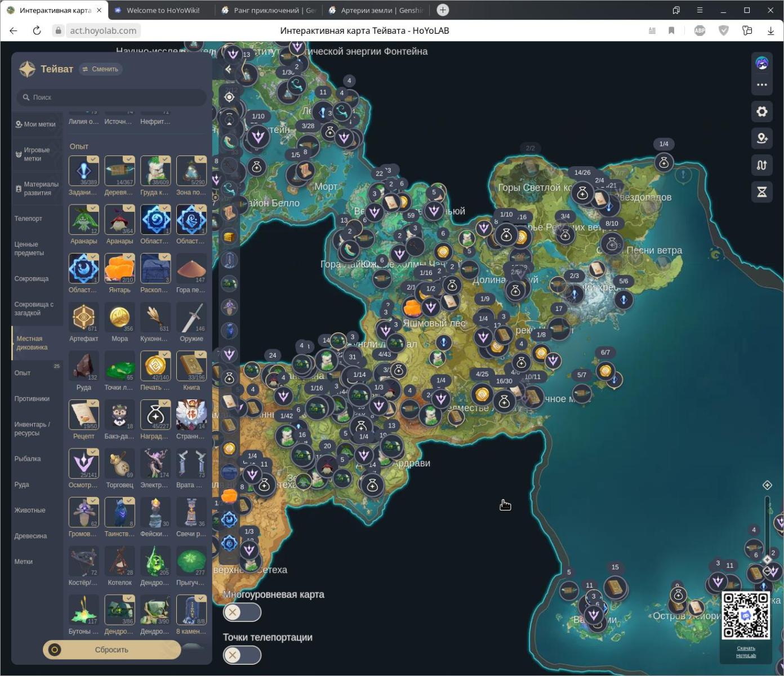Open the Скачать HoYoLab download link
784x676 pixels.
[746, 652]
